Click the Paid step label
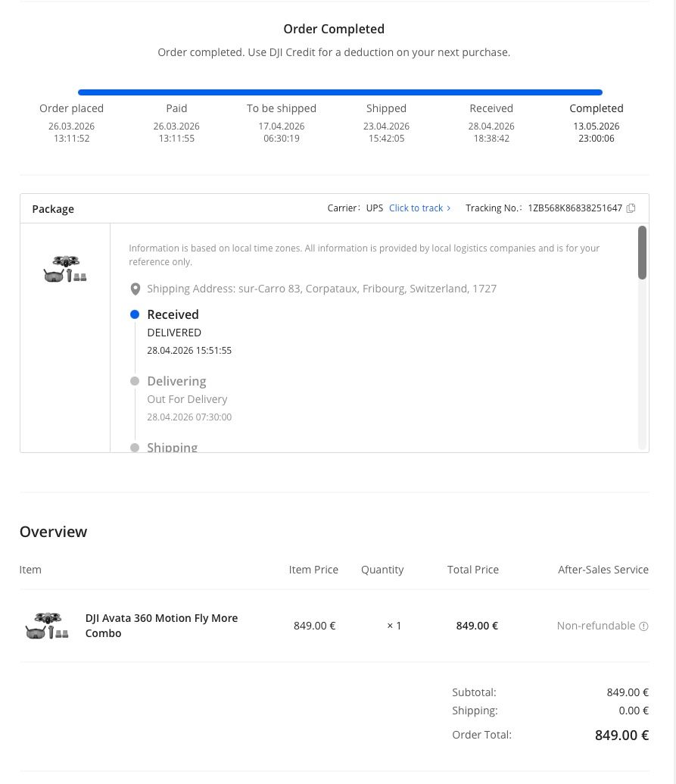 click(x=176, y=108)
